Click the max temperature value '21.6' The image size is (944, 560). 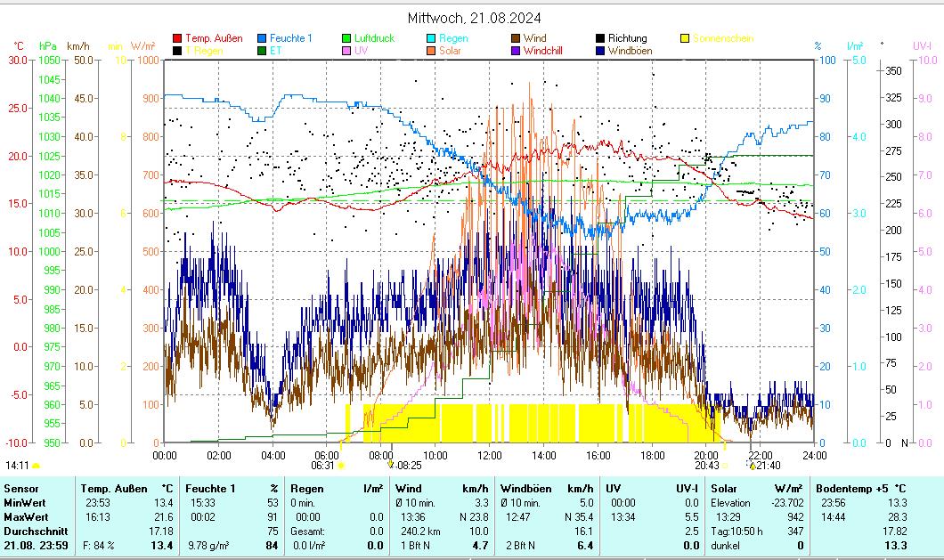(x=163, y=517)
